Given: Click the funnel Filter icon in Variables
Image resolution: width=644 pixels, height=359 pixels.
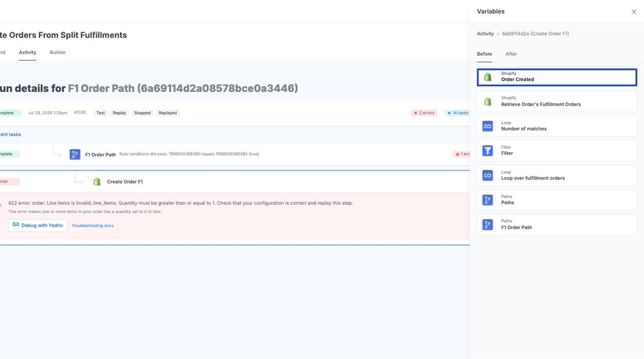Looking at the screenshot, I should [x=488, y=150].
